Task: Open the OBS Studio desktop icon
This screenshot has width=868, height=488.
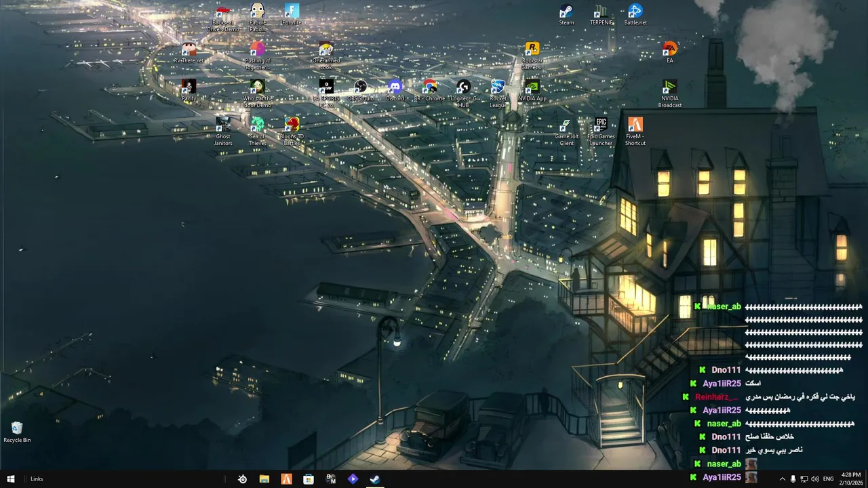Action: coord(361,91)
